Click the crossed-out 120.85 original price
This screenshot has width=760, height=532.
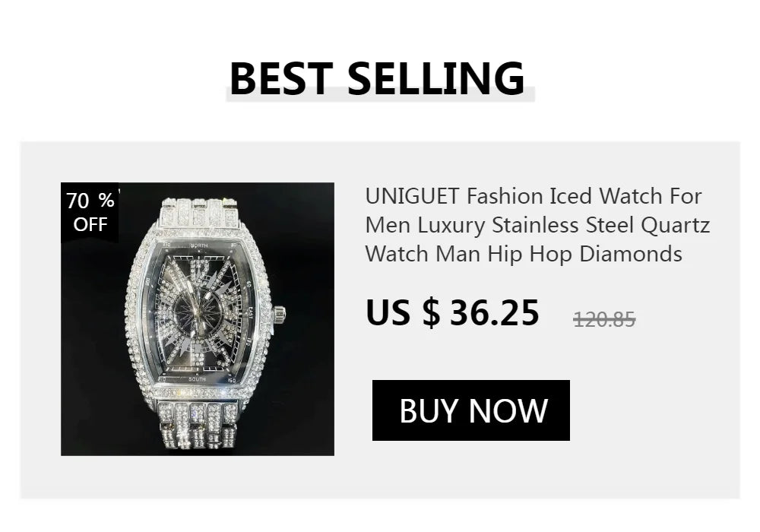604,319
